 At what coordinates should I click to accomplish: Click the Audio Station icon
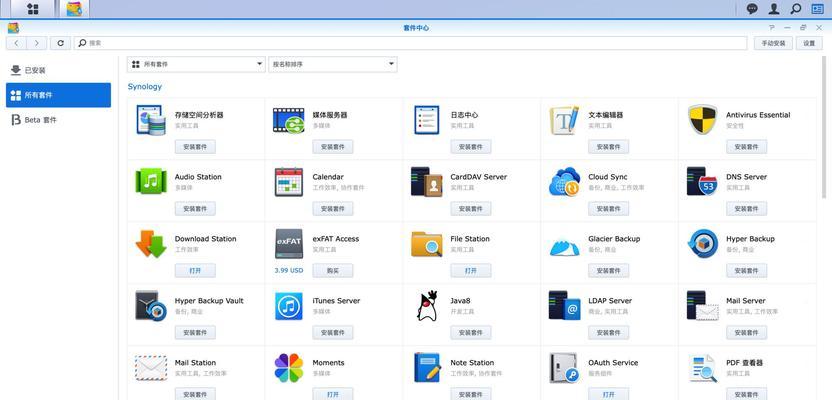(x=151, y=181)
